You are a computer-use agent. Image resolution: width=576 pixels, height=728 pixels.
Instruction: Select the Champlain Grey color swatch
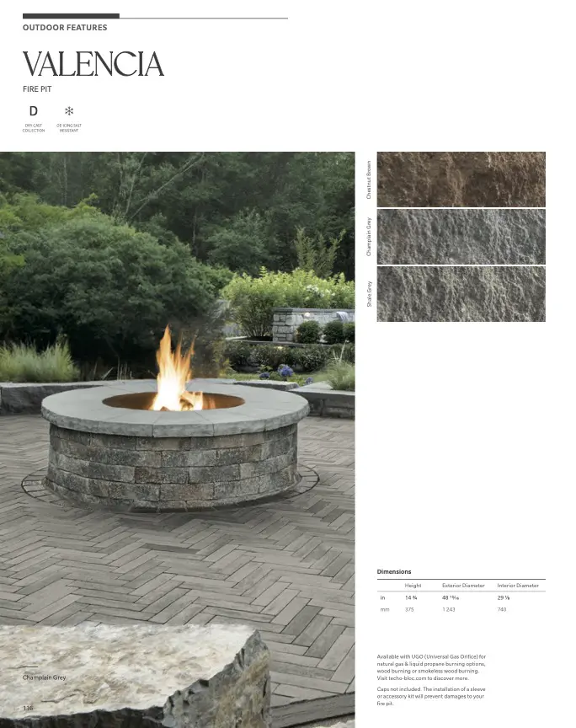tap(461, 237)
